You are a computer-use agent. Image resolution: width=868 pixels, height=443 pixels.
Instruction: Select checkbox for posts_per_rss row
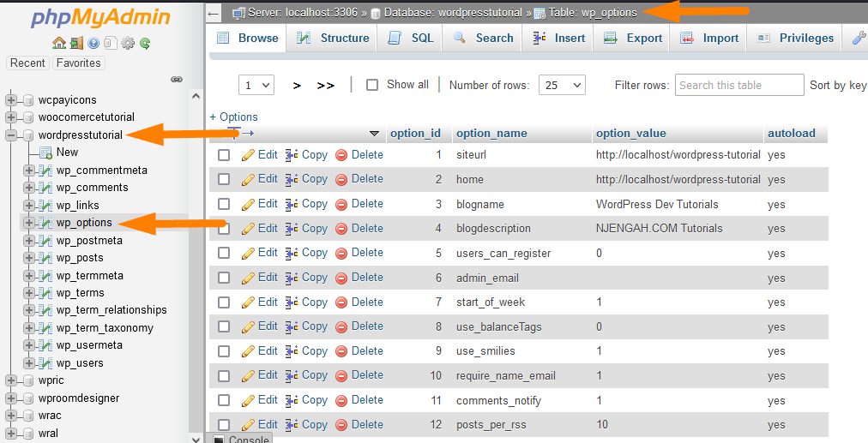click(x=224, y=425)
